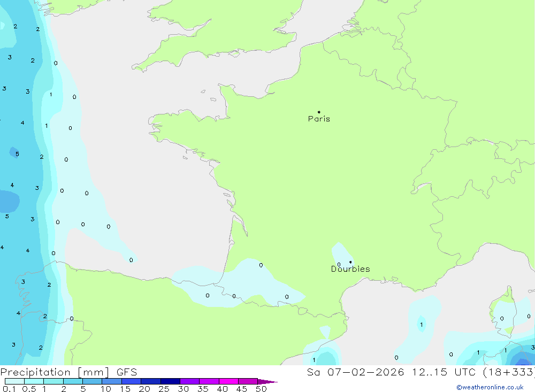535x392 pixels.
Task: Click the '1' value south of France in the Mediterranean
Action: coord(422,325)
